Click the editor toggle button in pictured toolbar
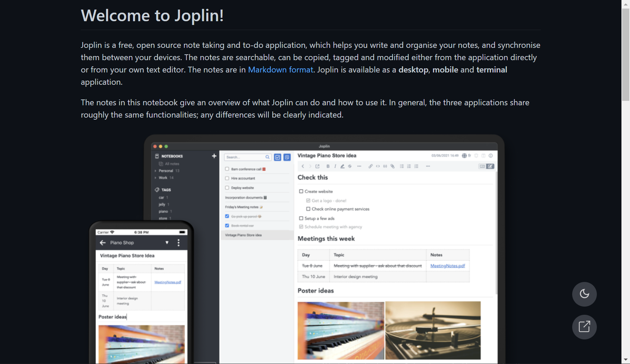The image size is (630, 364). (x=486, y=166)
